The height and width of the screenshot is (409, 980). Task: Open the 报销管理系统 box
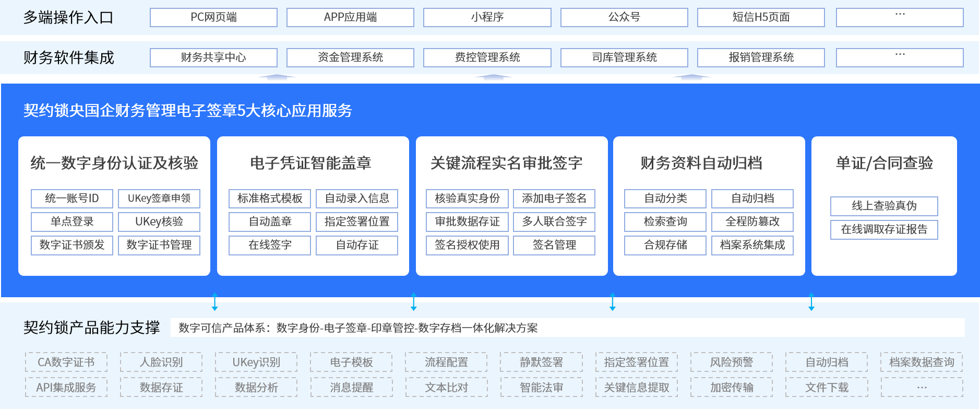[x=761, y=57]
